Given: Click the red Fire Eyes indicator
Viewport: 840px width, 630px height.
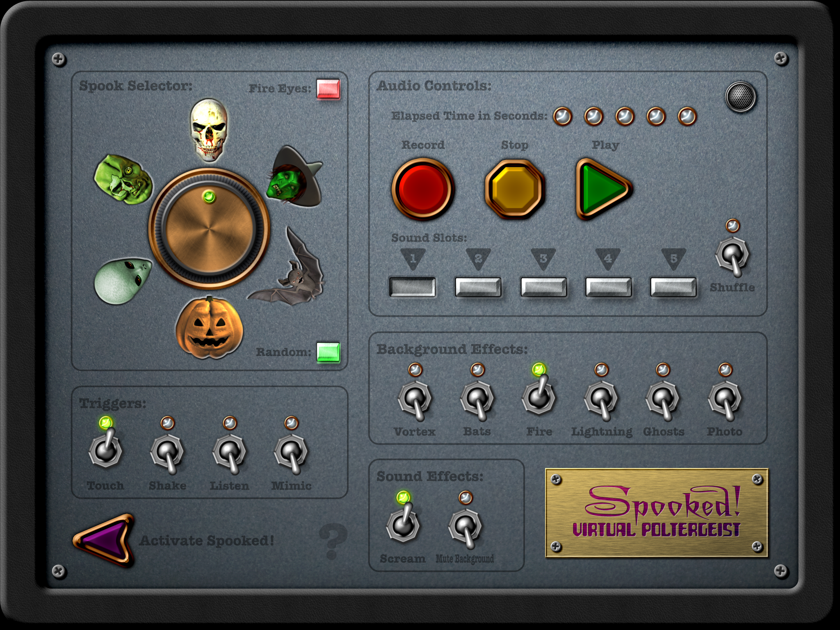Looking at the screenshot, I should tap(328, 89).
